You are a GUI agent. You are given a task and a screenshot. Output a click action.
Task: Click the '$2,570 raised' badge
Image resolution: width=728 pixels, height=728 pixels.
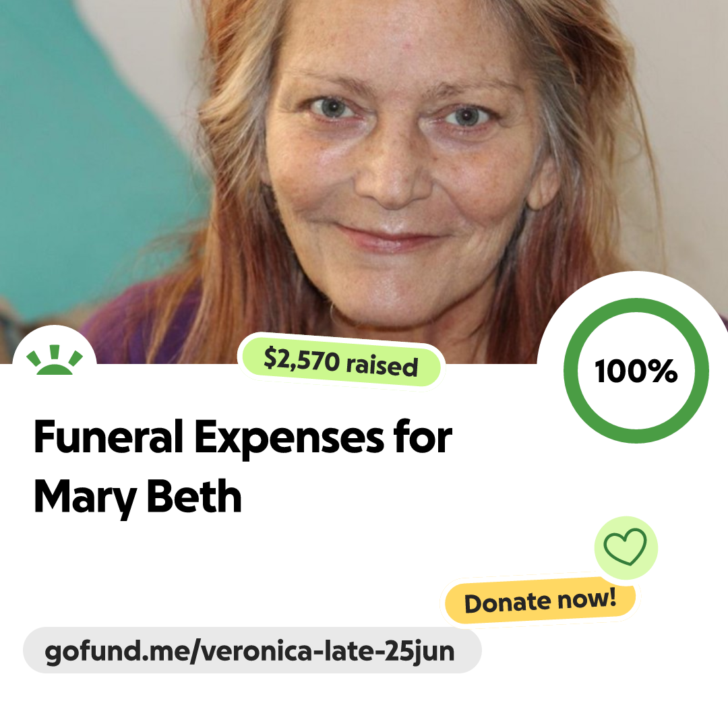(341, 362)
